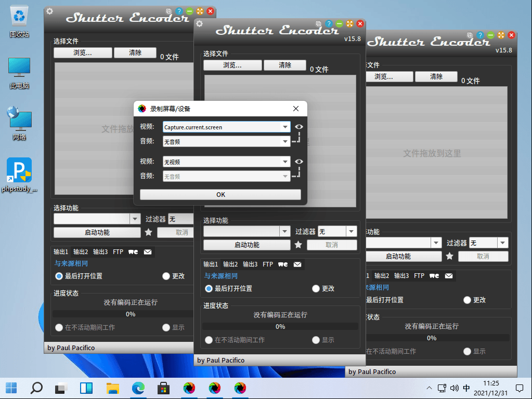Open Microsoft Store from taskbar
The height and width of the screenshot is (399, 532).
[163, 388]
